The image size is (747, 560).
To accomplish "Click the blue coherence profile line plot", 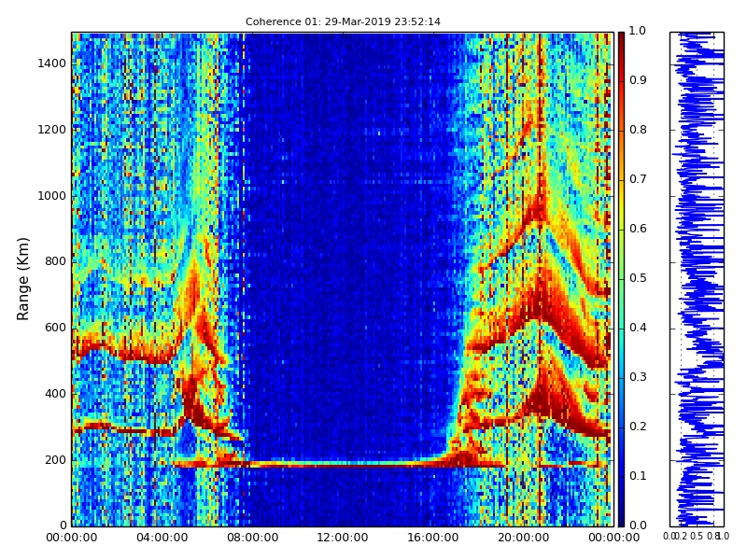I will click(x=697, y=279).
